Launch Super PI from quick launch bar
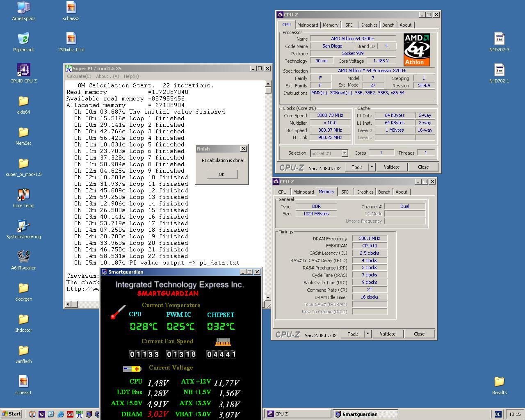The image size is (525, 420). tap(80, 414)
